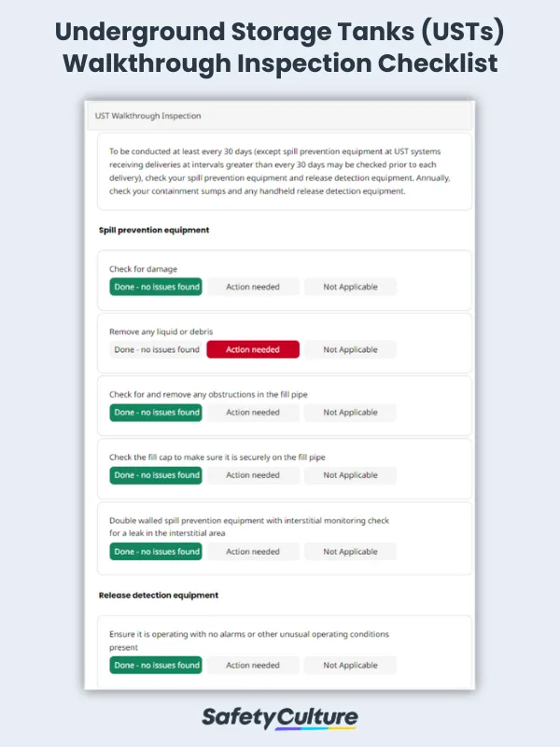Select 'Not Applicable' for the fill cap check

tap(350, 474)
